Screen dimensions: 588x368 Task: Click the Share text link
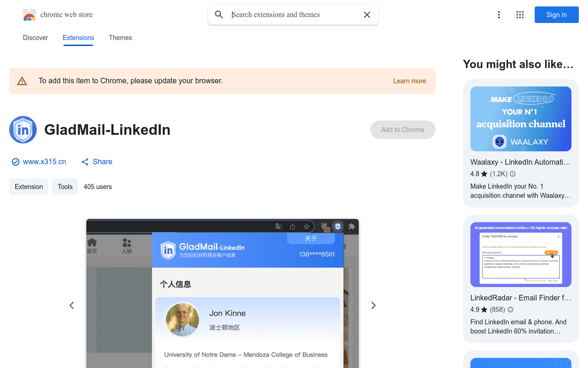coord(102,162)
